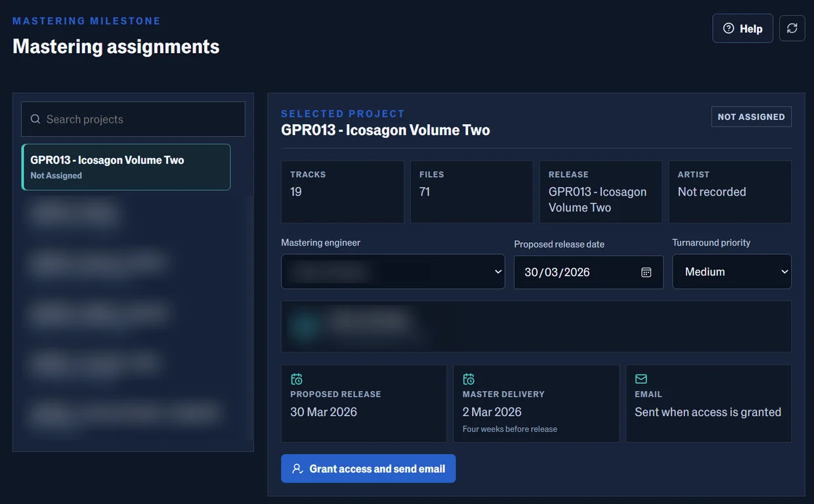Click the calendar icon in date field
The height and width of the screenshot is (504, 814).
[x=646, y=272]
